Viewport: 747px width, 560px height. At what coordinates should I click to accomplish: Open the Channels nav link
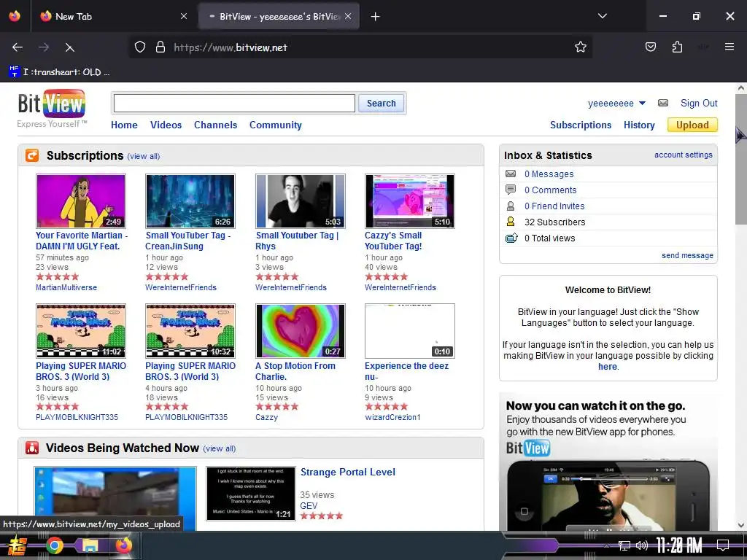215,125
